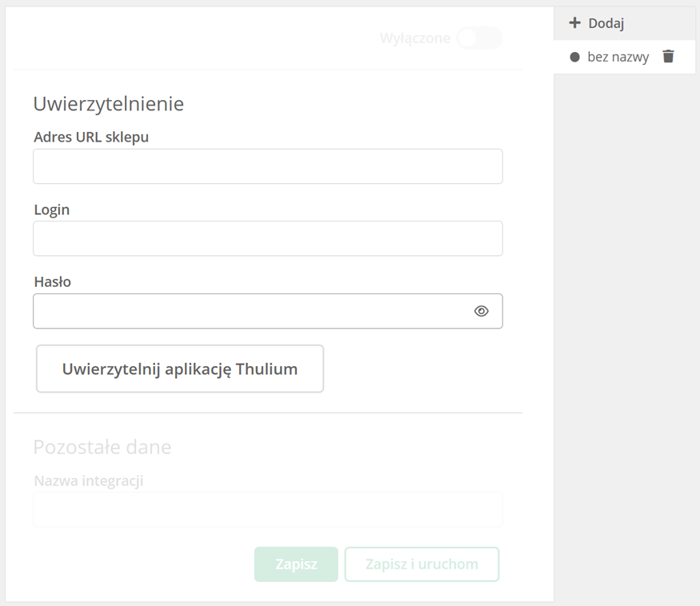
Task: Click the Dodaj text to add integration
Action: (x=606, y=23)
